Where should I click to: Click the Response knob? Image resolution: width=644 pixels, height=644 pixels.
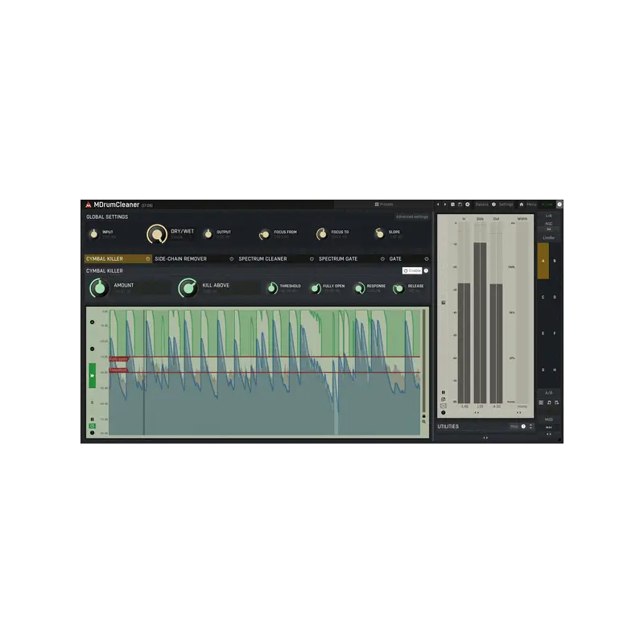point(359,288)
